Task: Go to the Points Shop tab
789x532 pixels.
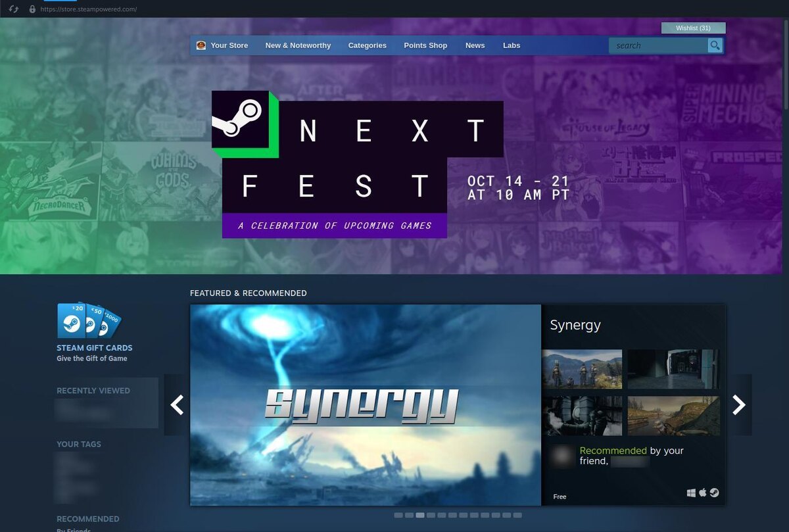Action: click(x=425, y=45)
